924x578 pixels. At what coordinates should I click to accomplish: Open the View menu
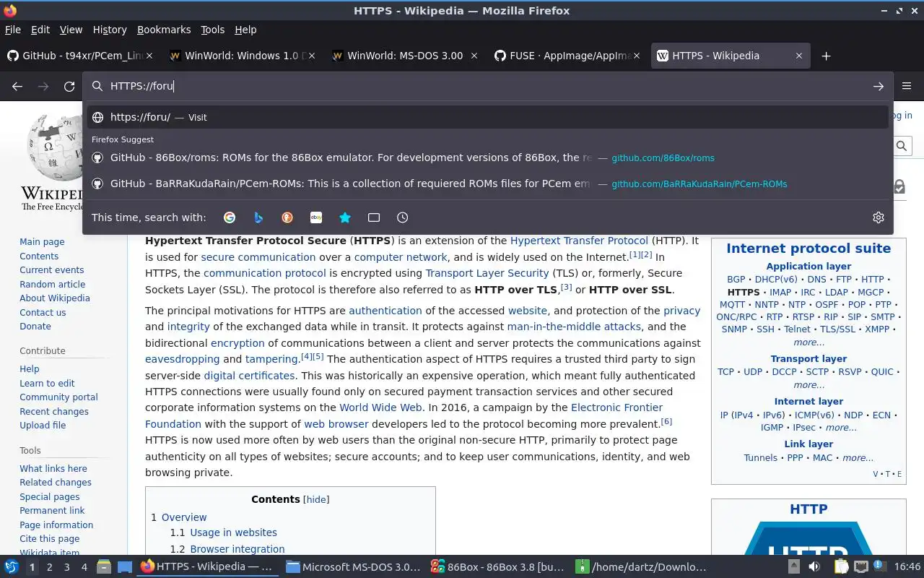tap(71, 30)
